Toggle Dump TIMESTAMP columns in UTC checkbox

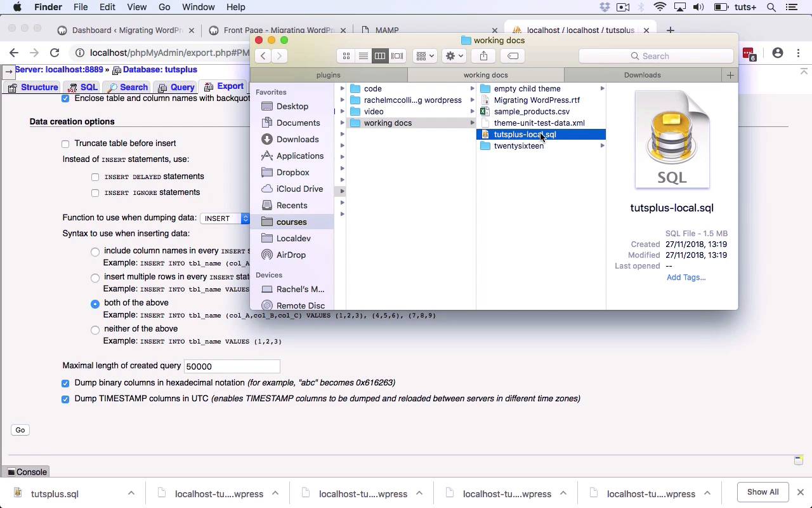pos(65,399)
